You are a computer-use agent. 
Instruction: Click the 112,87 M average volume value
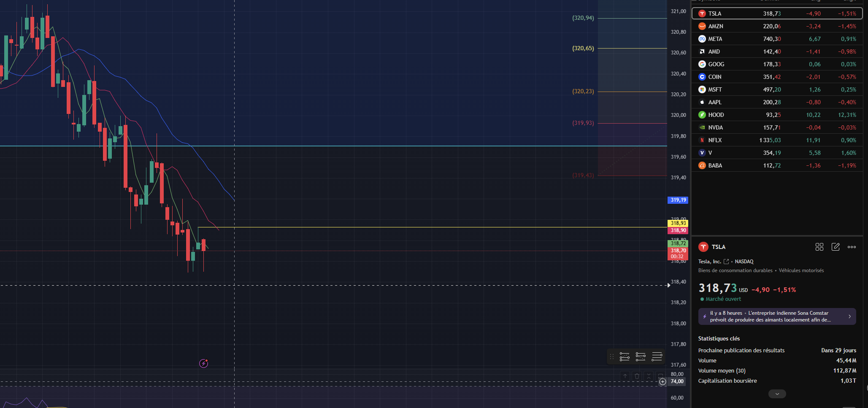click(845, 371)
